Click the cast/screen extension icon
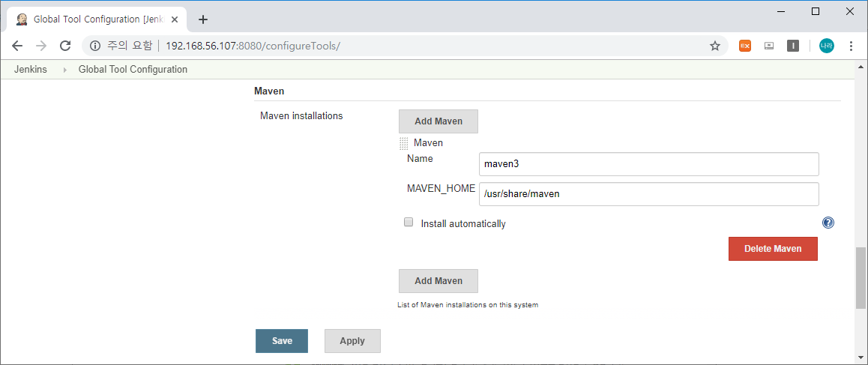 [x=769, y=46]
